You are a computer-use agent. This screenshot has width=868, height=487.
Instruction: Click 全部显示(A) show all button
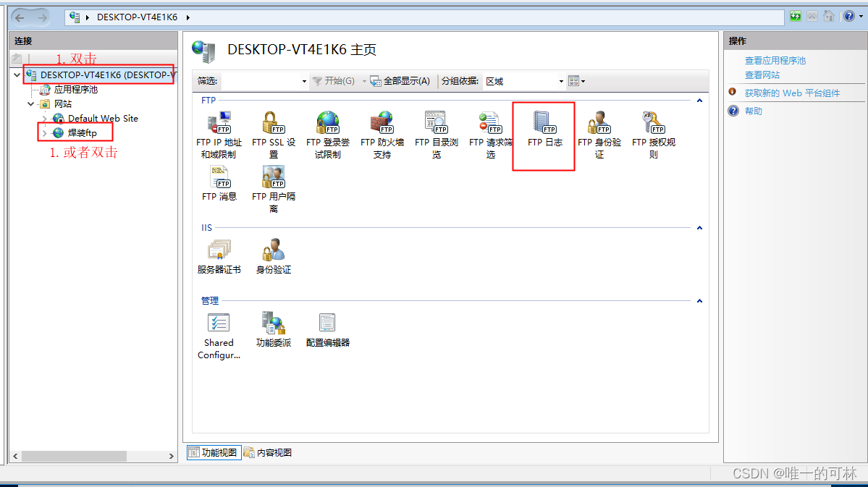400,81
